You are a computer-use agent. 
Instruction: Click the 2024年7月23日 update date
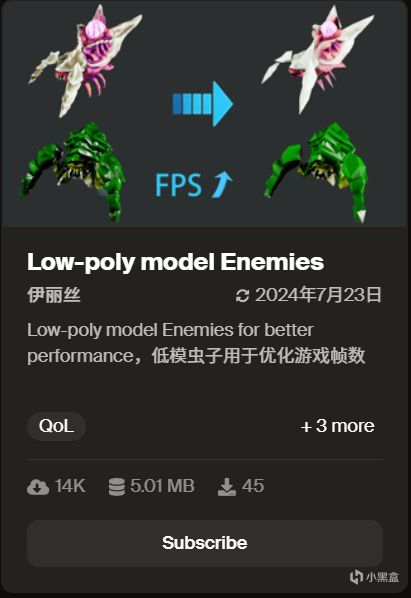point(318,295)
